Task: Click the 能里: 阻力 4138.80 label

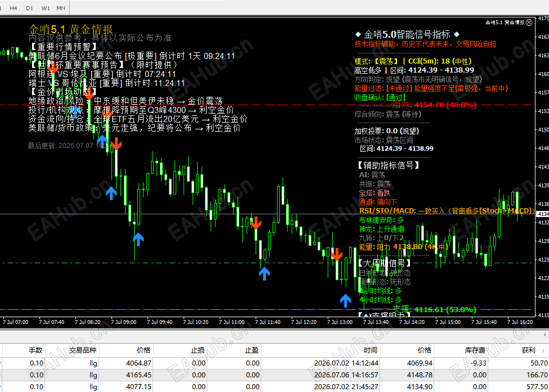Action: pyautogui.click(x=404, y=247)
